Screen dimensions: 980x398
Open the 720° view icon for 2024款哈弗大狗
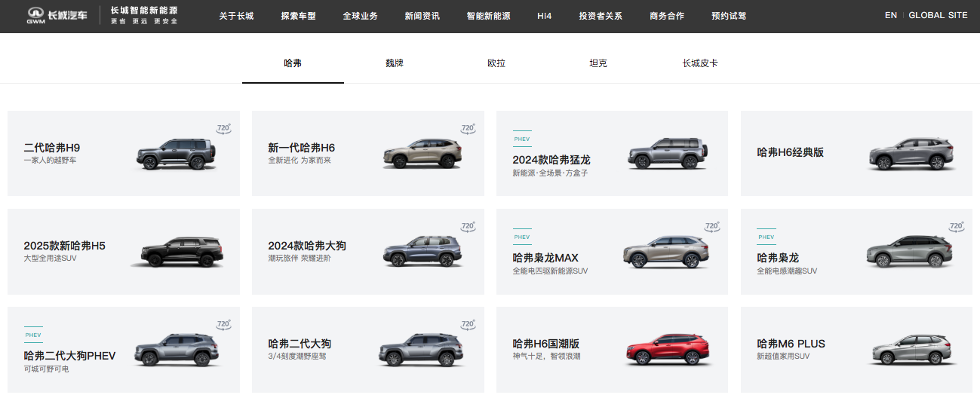tap(468, 226)
